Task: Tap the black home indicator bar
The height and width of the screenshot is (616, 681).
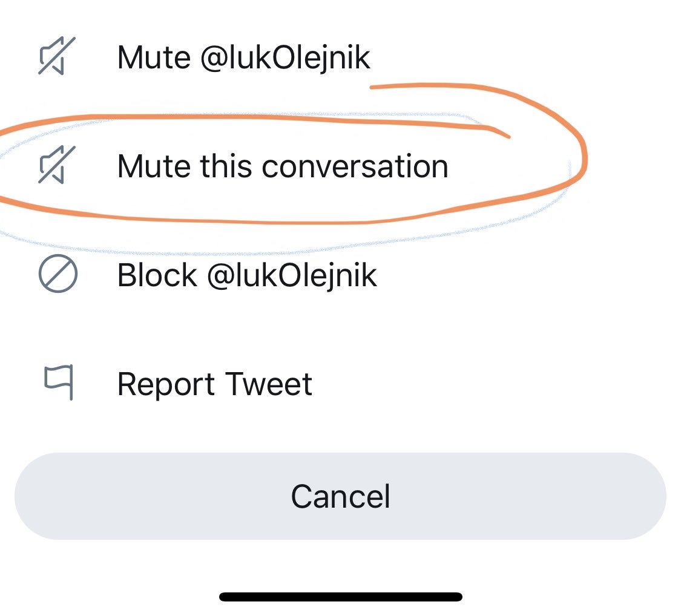Action: (340, 597)
